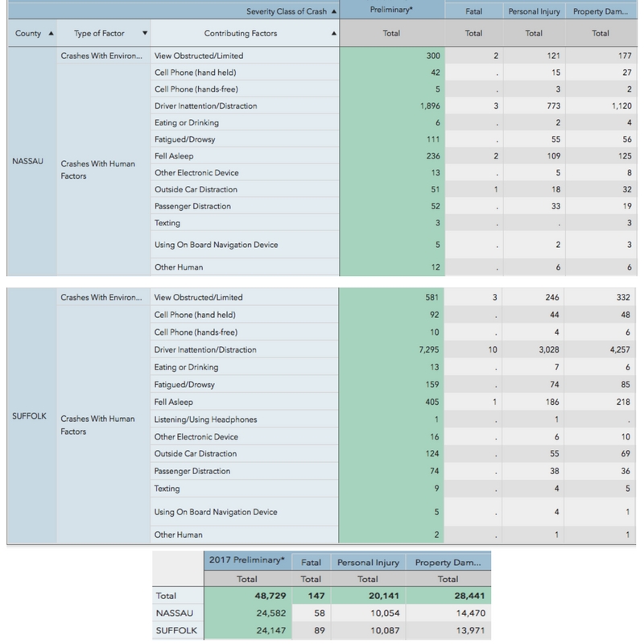Select NASSAU row in summary table
Screen dimensions: 644x644
click(321, 613)
